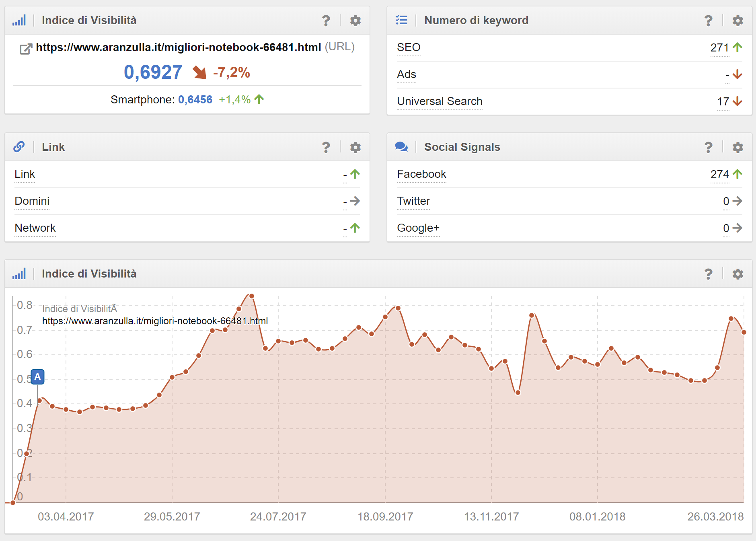
Task: Open the Twitter social signals link
Action: click(413, 201)
